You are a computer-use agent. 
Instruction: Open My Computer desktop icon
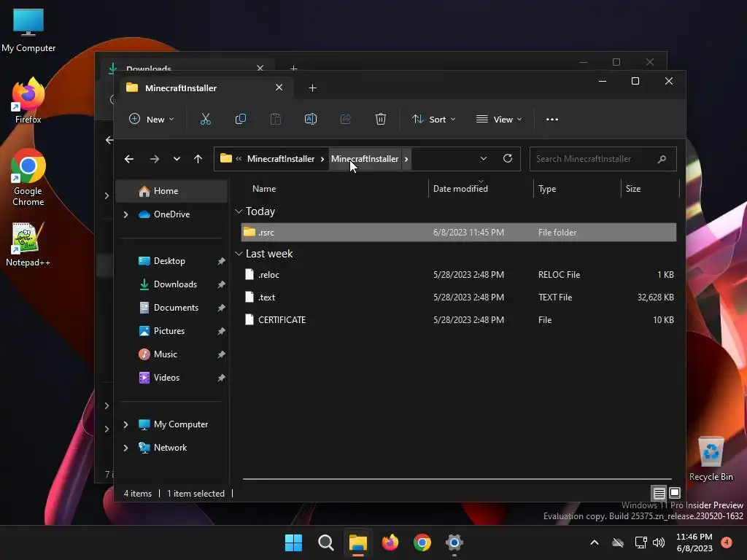point(28,31)
